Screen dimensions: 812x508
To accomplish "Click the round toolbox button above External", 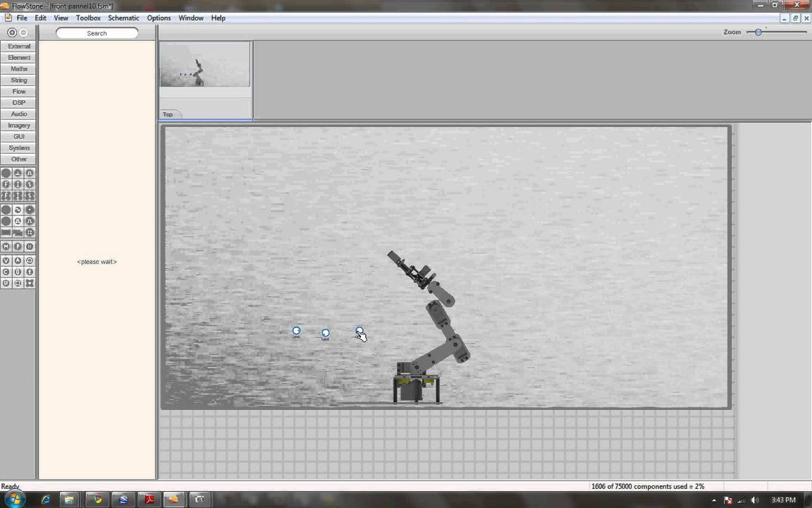I will pyautogui.click(x=12, y=32).
